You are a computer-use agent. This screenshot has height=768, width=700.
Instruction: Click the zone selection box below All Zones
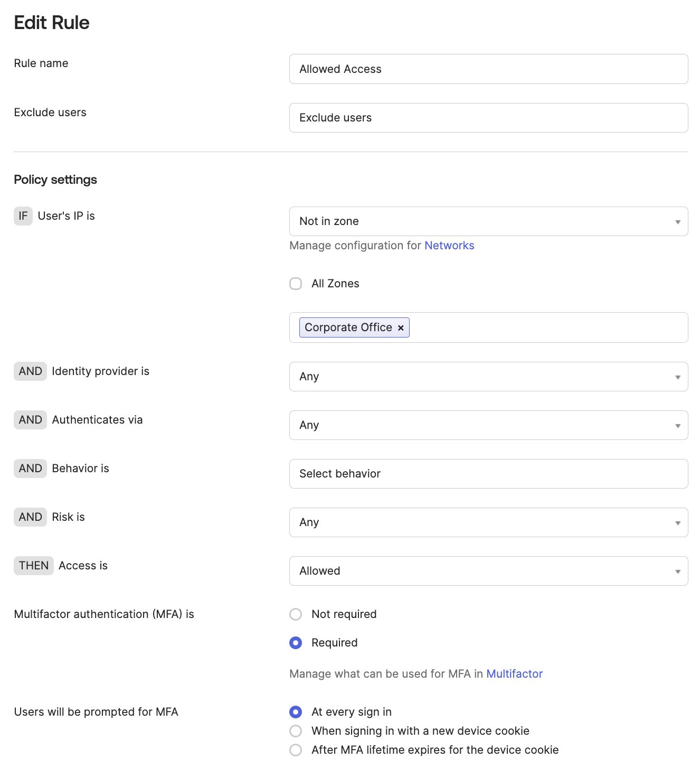pyautogui.click(x=528, y=327)
